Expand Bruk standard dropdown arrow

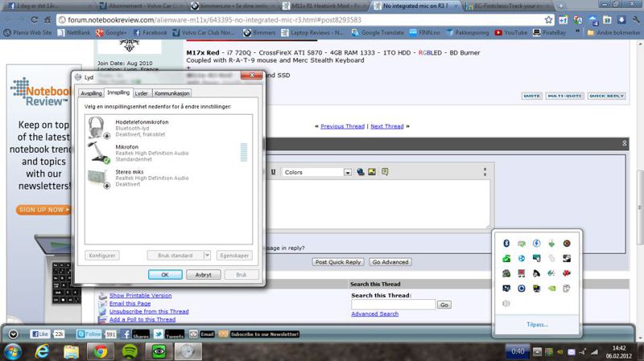pyautogui.click(x=207, y=255)
